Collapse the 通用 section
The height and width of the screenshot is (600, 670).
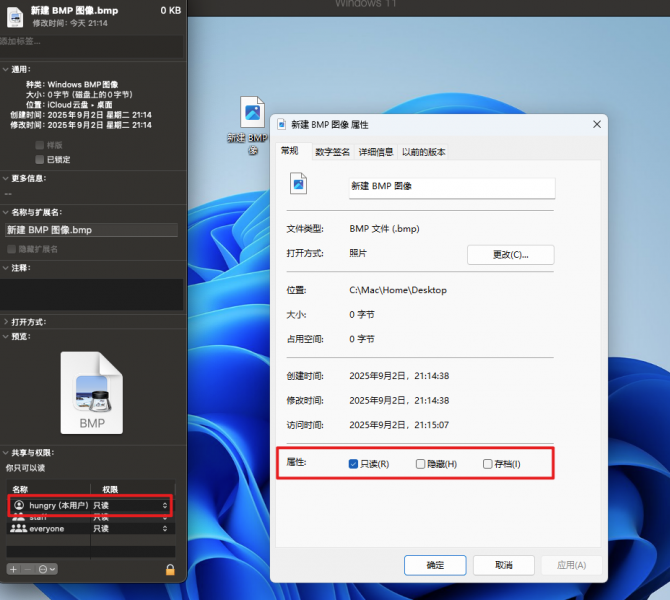tap(6, 69)
